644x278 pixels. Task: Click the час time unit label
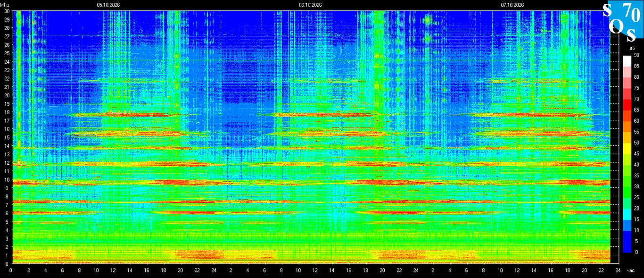click(x=631, y=270)
